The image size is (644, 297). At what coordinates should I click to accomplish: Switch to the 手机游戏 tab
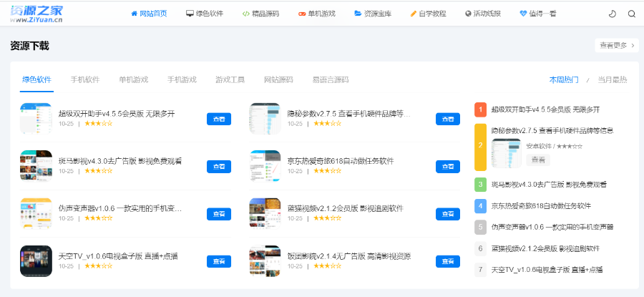click(x=182, y=79)
